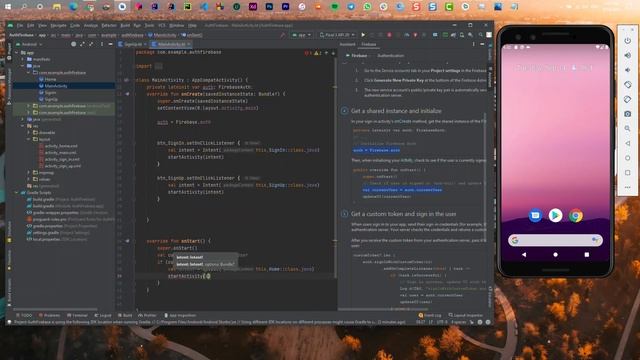The height and width of the screenshot is (360, 640).
Task: Switch to the Firebase assistant tab
Action: [369, 44]
